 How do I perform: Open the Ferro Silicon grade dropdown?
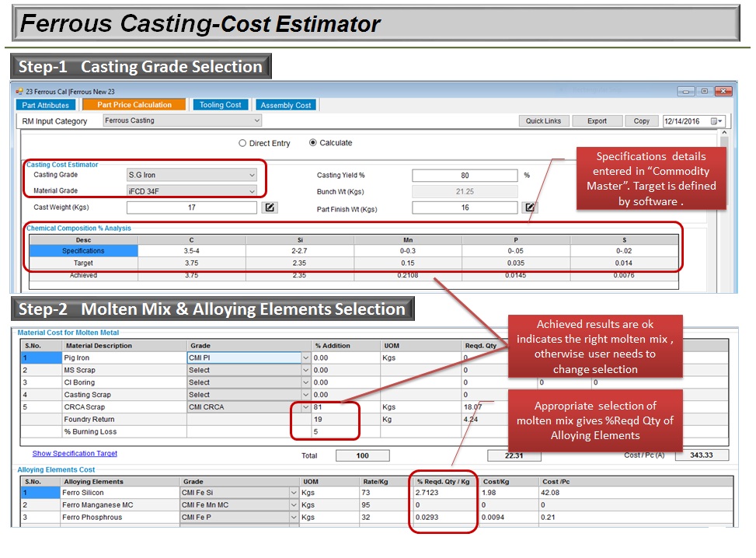coord(294,493)
